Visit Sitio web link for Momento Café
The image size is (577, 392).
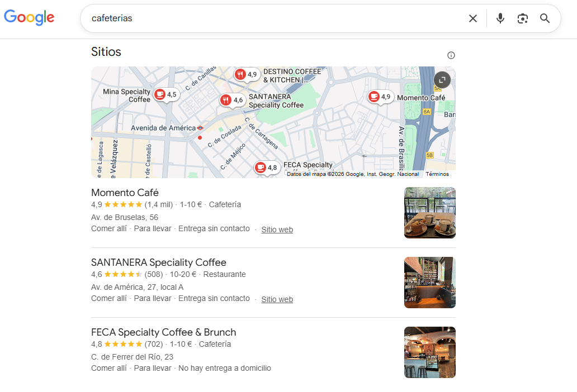pos(277,230)
